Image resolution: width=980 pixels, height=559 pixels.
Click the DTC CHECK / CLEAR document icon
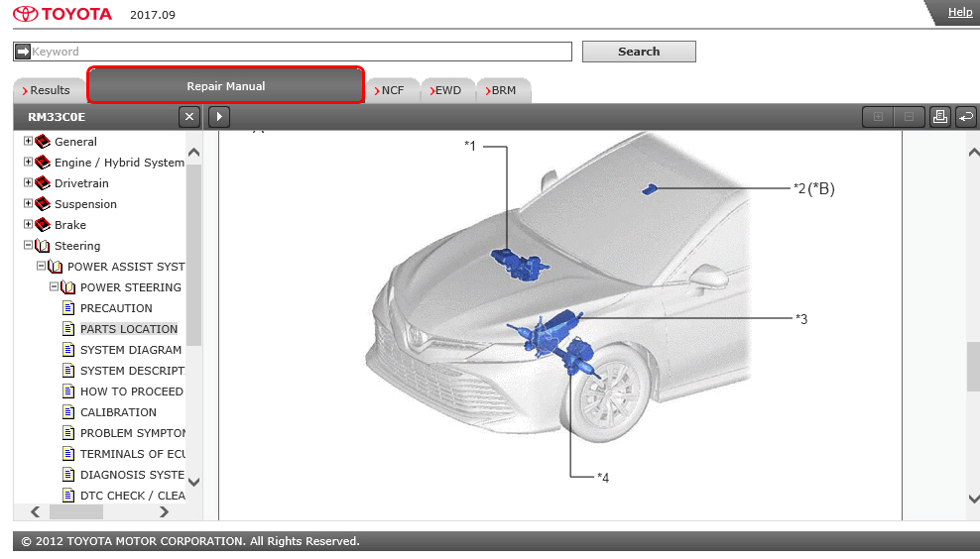pyautogui.click(x=68, y=496)
